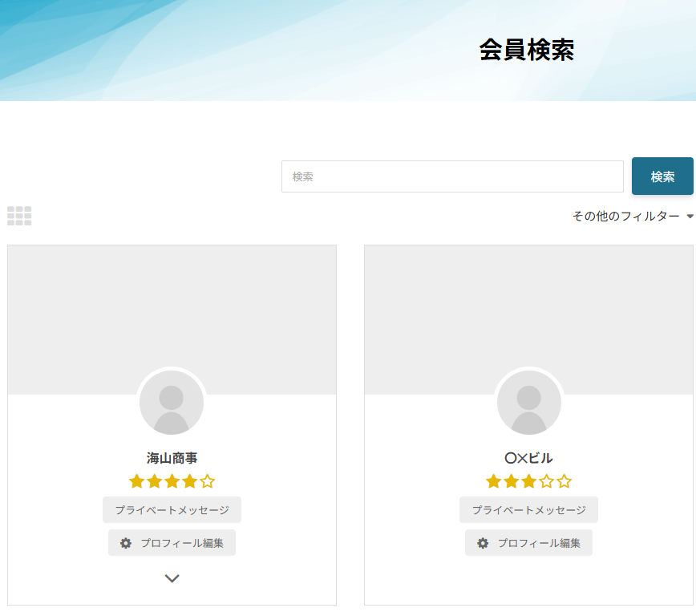Click the first star of 海山商事 rating
This screenshot has width=696, height=616.
(x=136, y=481)
